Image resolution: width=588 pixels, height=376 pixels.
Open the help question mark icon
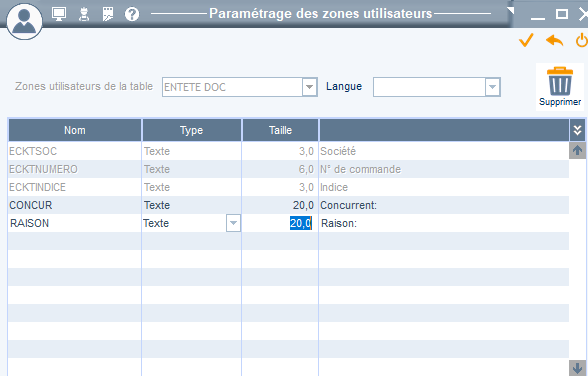click(x=132, y=14)
